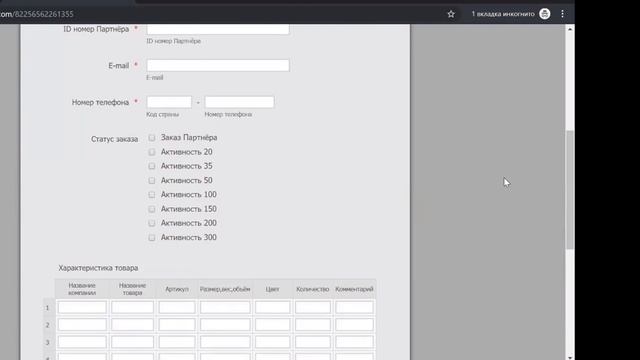Click row 2 'Название компании' cell
This screenshot has height=360, width=640.
tap(82, 325)
